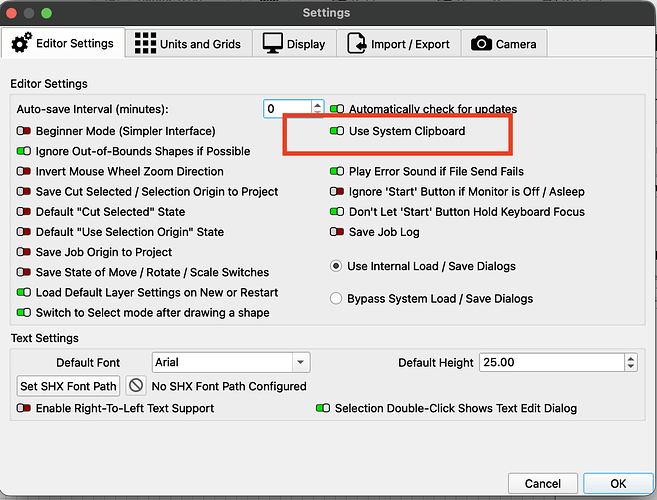Toggle Load Default Layer Settings on New or Restart

pyautogui.click(x=23, y=292)
